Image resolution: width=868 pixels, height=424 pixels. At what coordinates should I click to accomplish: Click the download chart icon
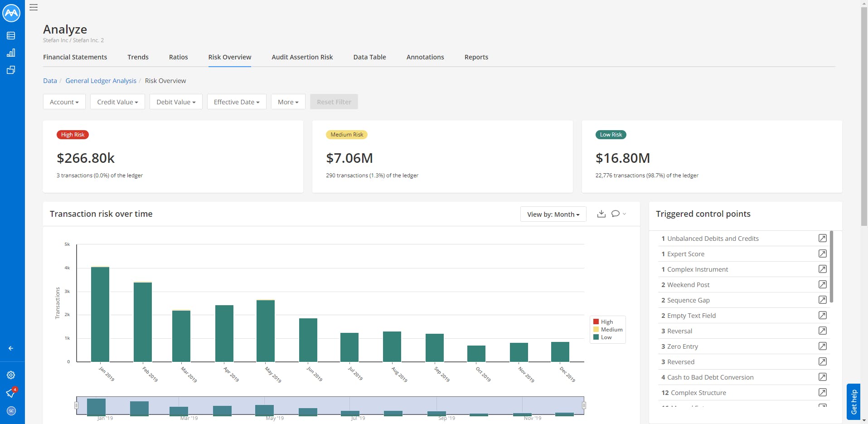tap(601, 214)
